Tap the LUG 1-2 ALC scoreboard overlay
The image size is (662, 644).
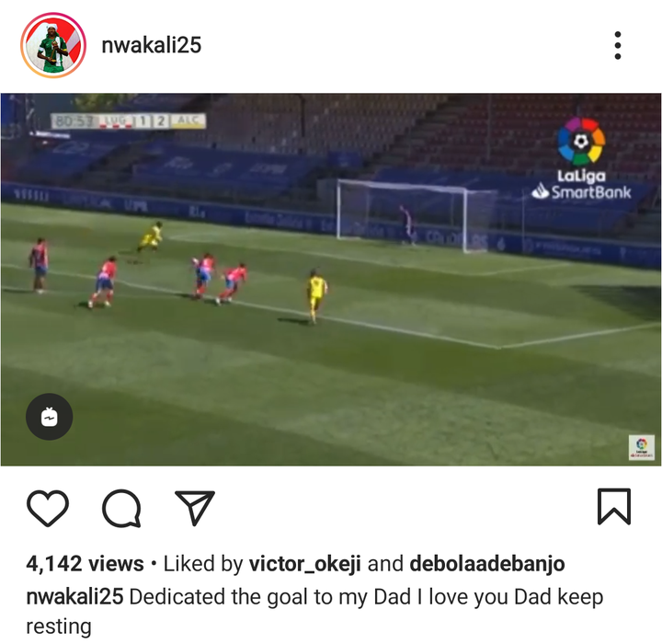pos(129,121)
